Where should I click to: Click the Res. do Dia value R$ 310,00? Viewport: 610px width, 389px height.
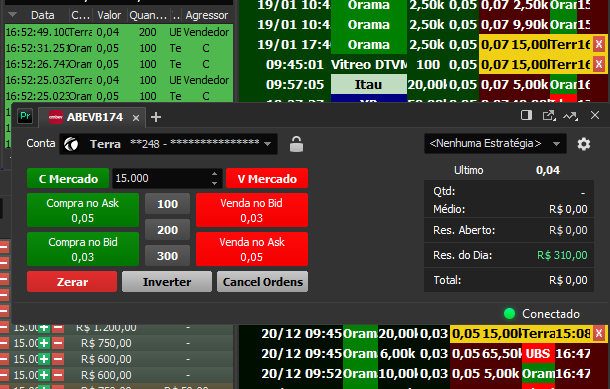point(562,255)
